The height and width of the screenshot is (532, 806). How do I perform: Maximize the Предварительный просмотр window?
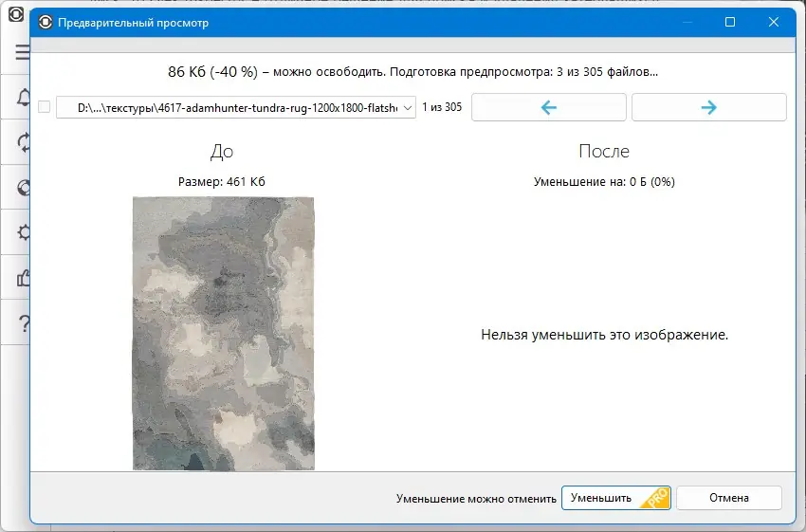click(x=730, y=22)
